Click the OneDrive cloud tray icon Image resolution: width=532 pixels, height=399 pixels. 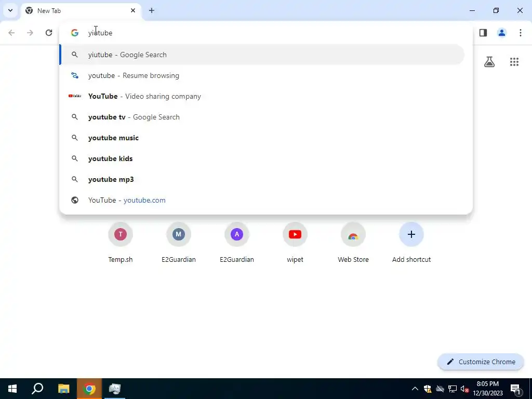pos(440,389)
